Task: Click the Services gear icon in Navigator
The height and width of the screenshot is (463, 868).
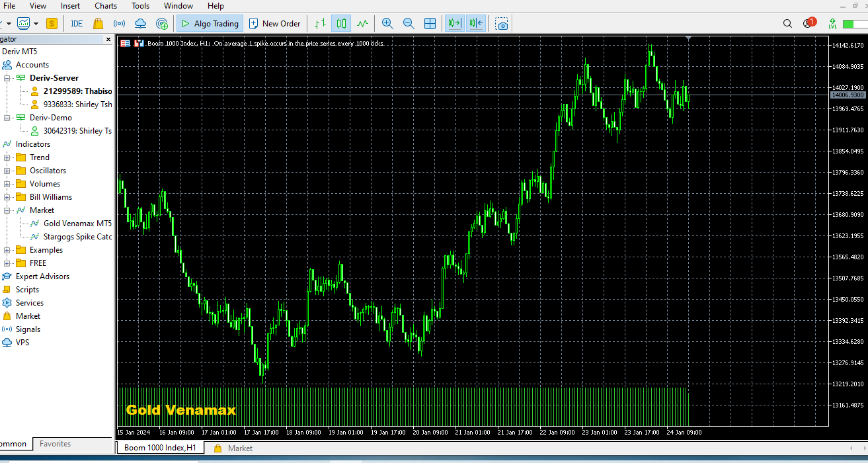Action: tap(7, 303)
